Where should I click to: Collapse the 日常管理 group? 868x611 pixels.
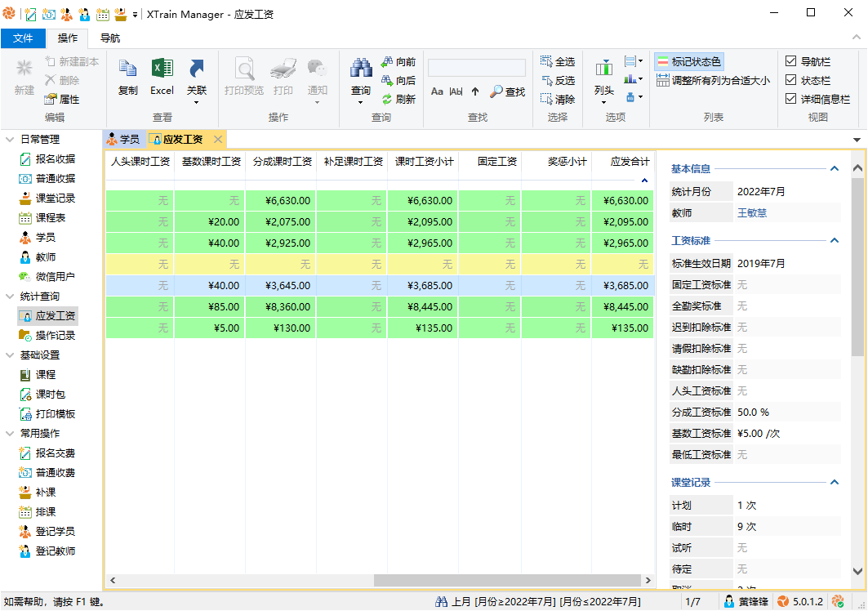(x=10, y=139)
